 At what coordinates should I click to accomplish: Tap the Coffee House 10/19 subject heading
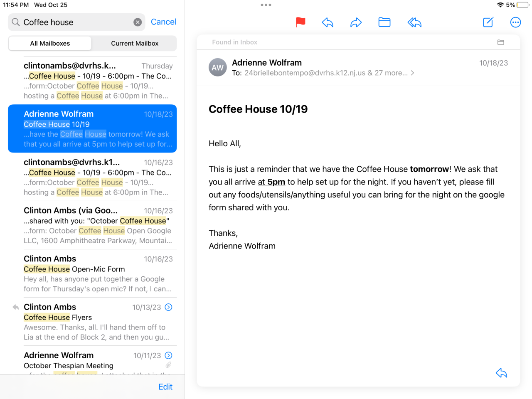coord(258,109)
